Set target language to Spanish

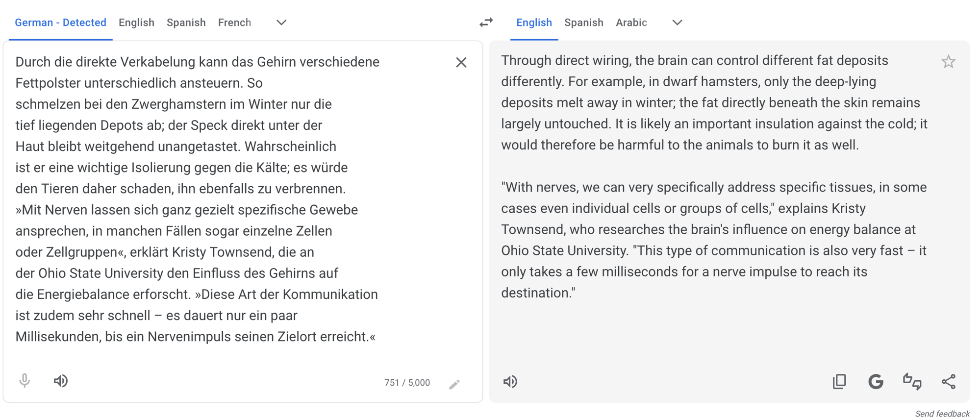[583, 23]
